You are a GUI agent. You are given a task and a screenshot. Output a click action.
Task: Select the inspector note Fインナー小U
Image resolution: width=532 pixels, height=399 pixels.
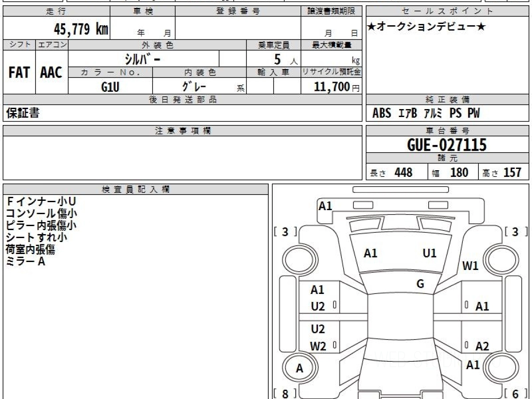41,202
